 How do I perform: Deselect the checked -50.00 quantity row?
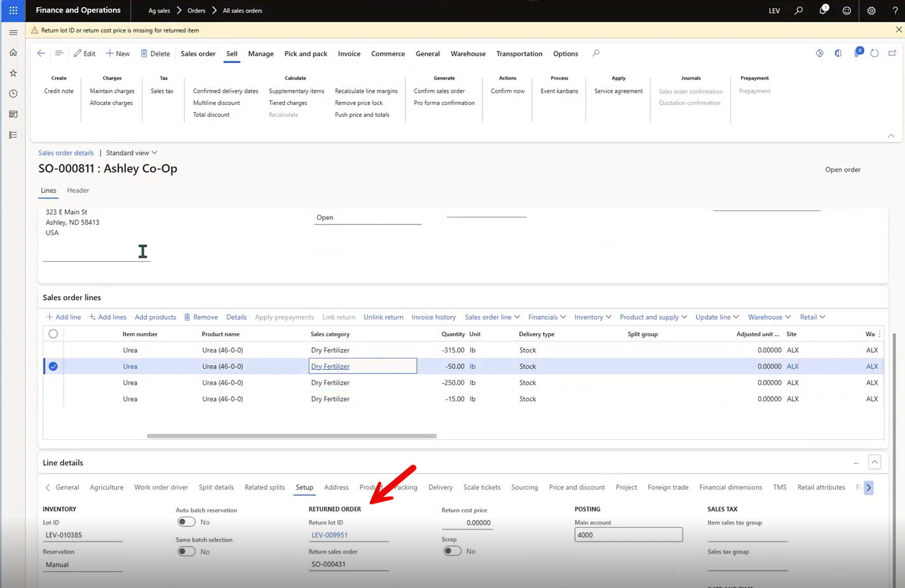pyautogui.click(x=53, y=366)
